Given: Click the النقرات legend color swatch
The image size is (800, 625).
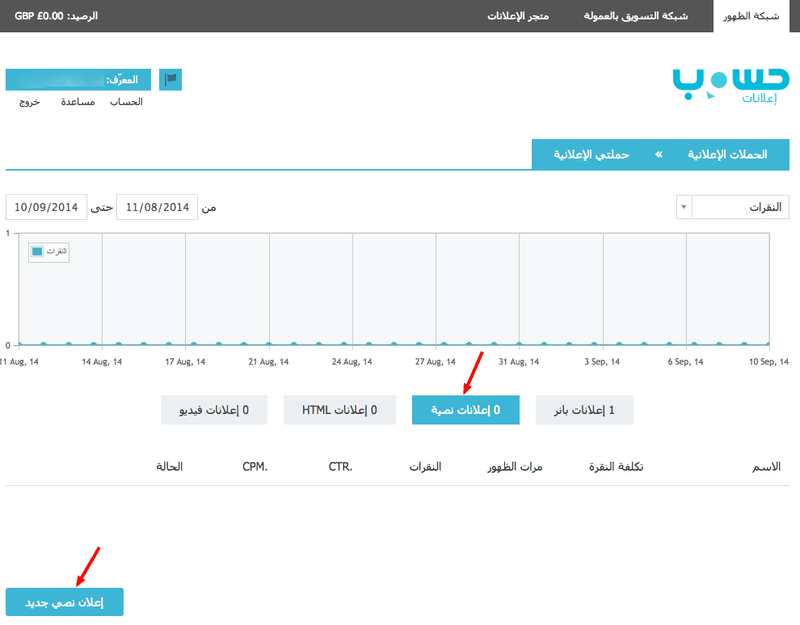Looking at the screenshot, I should pos(38,252).
